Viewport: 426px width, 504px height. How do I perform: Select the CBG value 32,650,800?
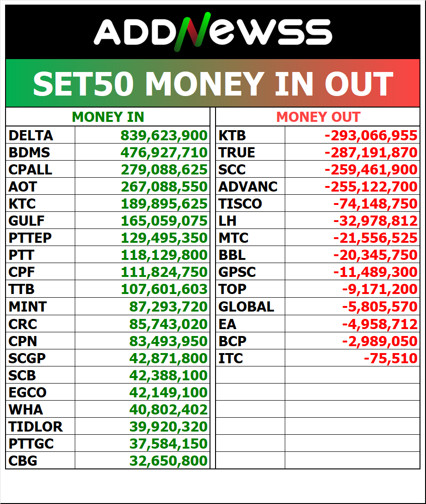click(168, 461)
